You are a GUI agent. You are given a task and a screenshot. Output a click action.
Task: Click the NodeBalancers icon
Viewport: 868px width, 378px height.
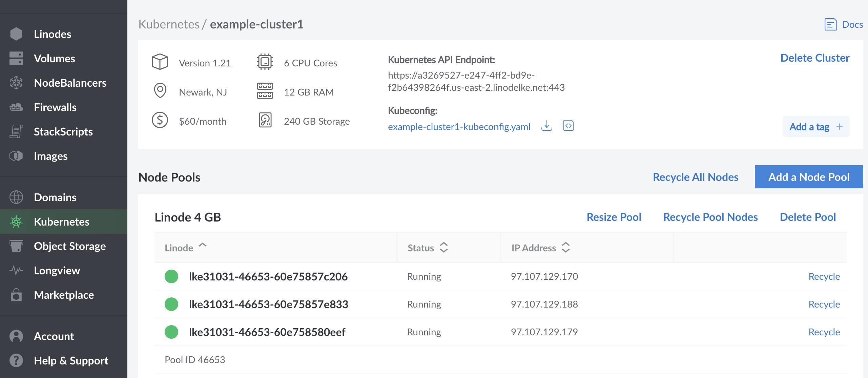coord(16,82)
